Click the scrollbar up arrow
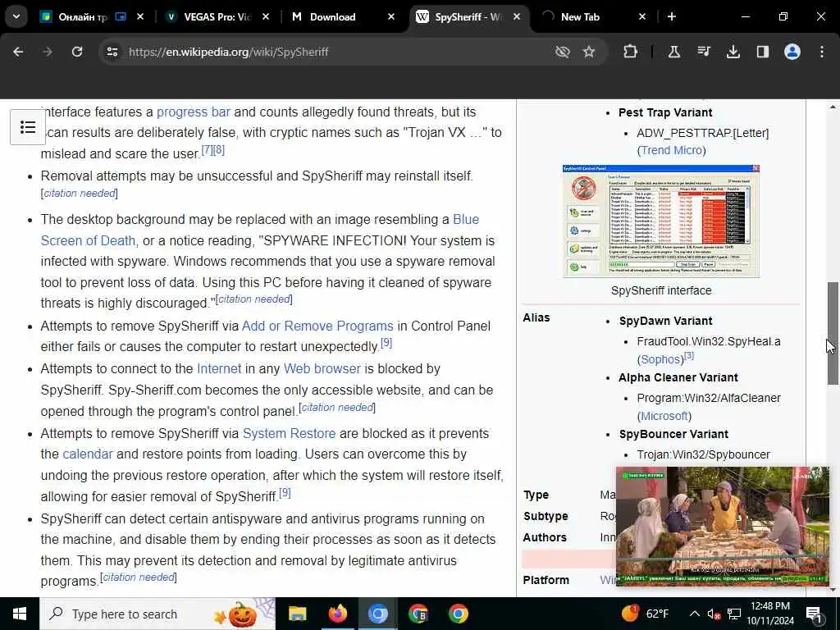Image resolution: width=840 pixels, height=630 pixels. click(833, 107)
